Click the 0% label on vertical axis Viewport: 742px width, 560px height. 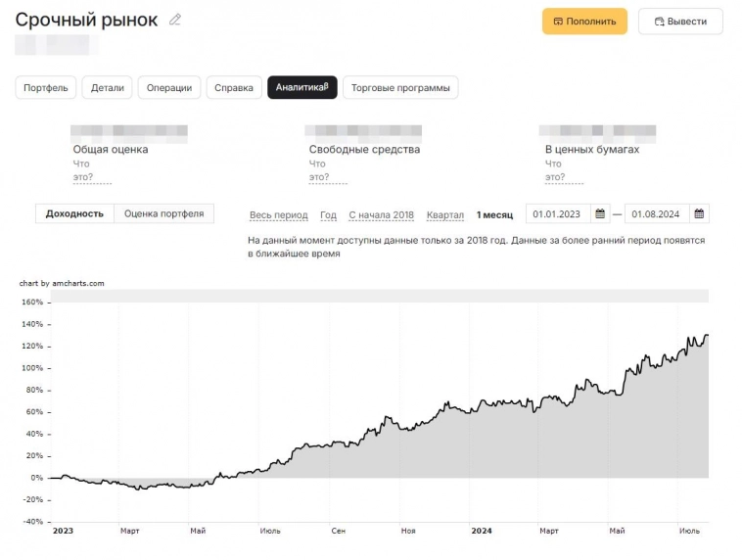pos(37,478)
